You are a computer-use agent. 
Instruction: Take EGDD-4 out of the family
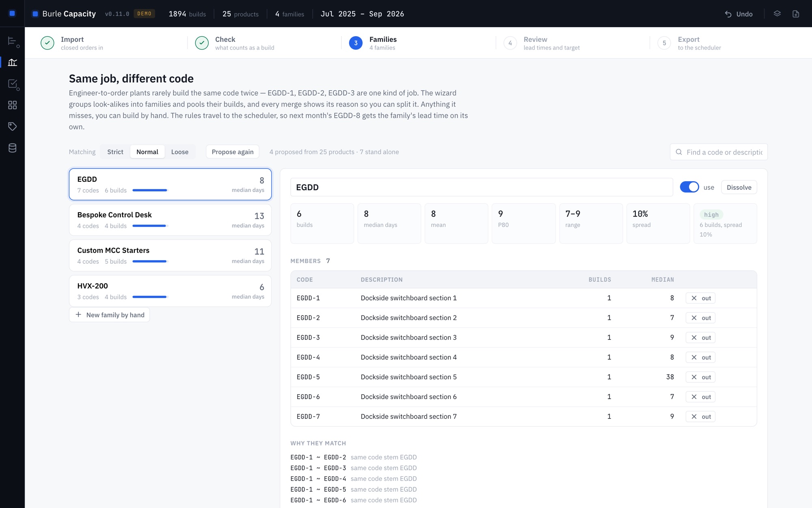click(700, 357)
